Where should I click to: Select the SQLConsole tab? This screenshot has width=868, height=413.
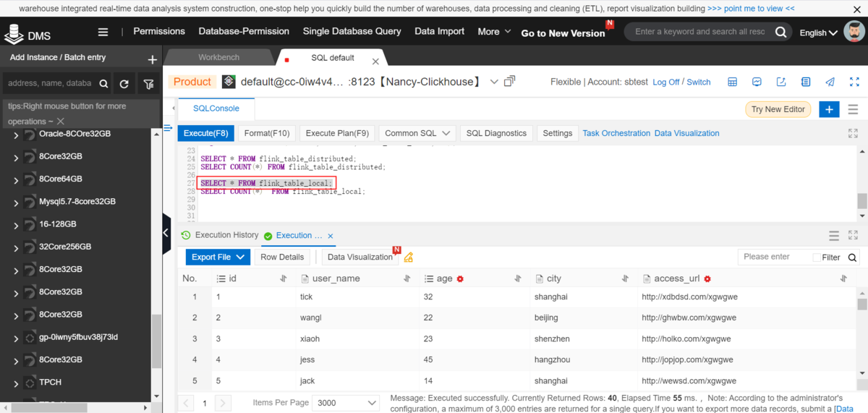[216, 109]
